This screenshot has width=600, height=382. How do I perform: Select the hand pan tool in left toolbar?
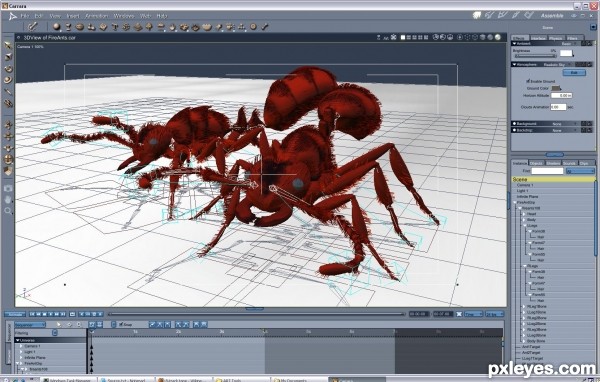pos(8,199)
